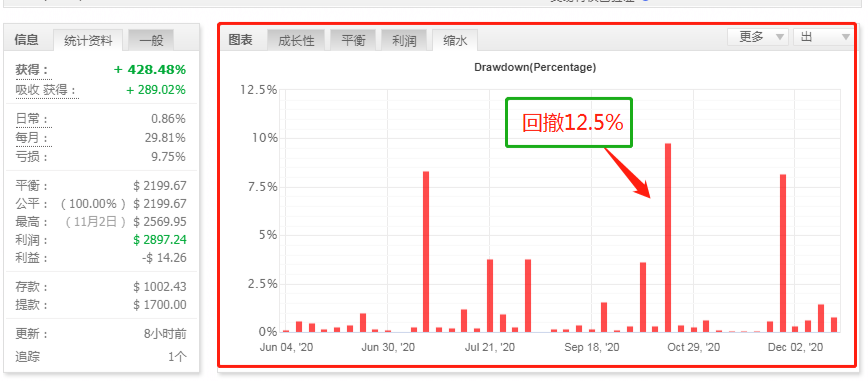868x381 pixels.
Task: Click the 图表 panel label
Action: (x=241, y=40)
